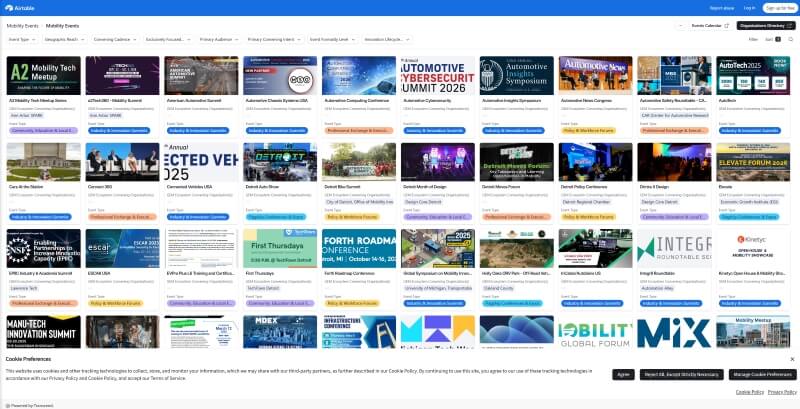Click the Log in link
This screenshot has height=409, width=800.
(749, 8)
